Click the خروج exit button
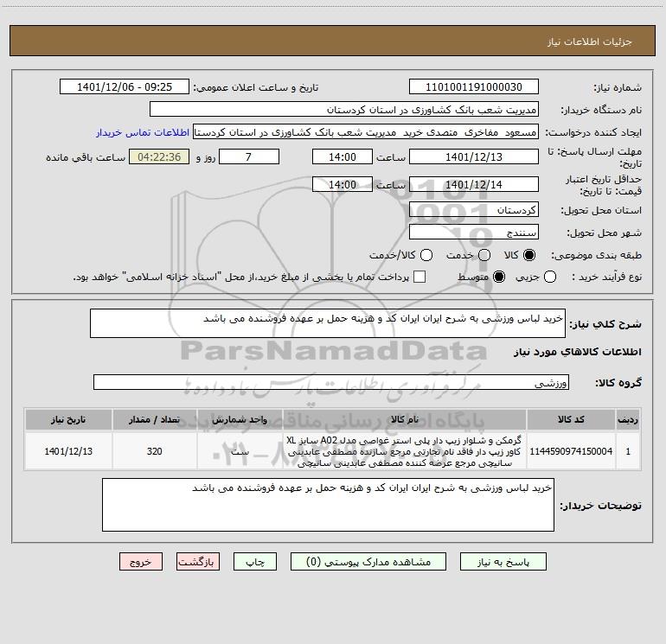The image size is (666, 644). click(141, 562)
